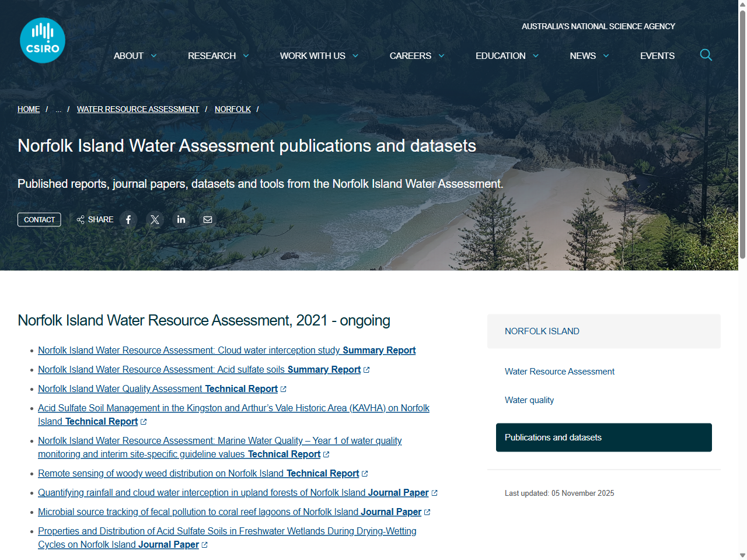This screenshot has width=747, height=560.
Task: Open the Water Quality Assessment external link icon
Action: click(284, 388)
